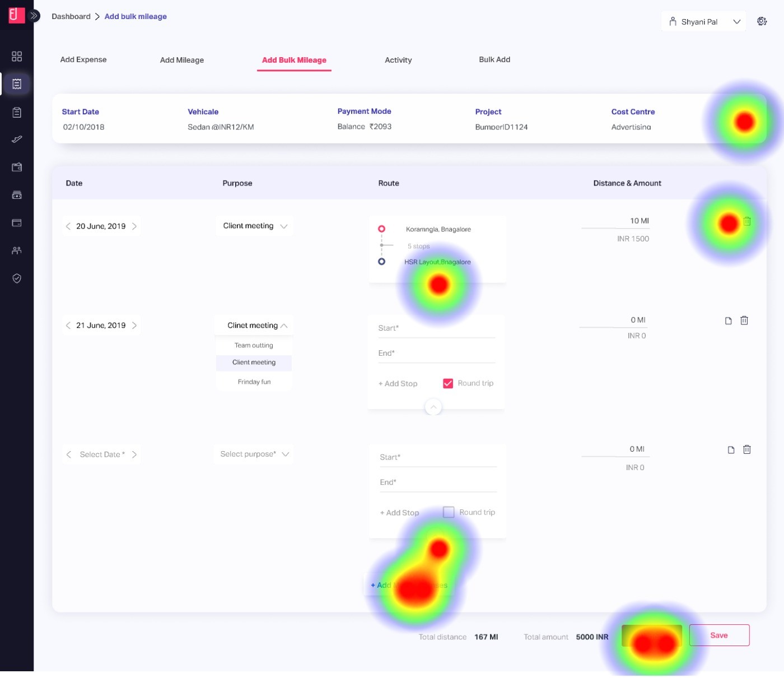This screenshot has width=784, height=678.
Task: Click Cost Centre value Advertising
Action: pyautogui.click(x=631, y=127)
